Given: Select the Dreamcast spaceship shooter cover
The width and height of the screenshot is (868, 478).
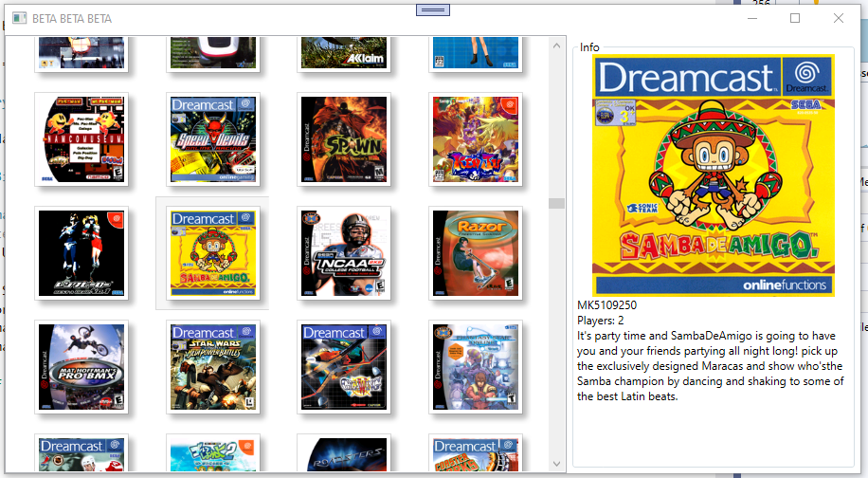Looking at the screenshot, I should click(344, 367).
